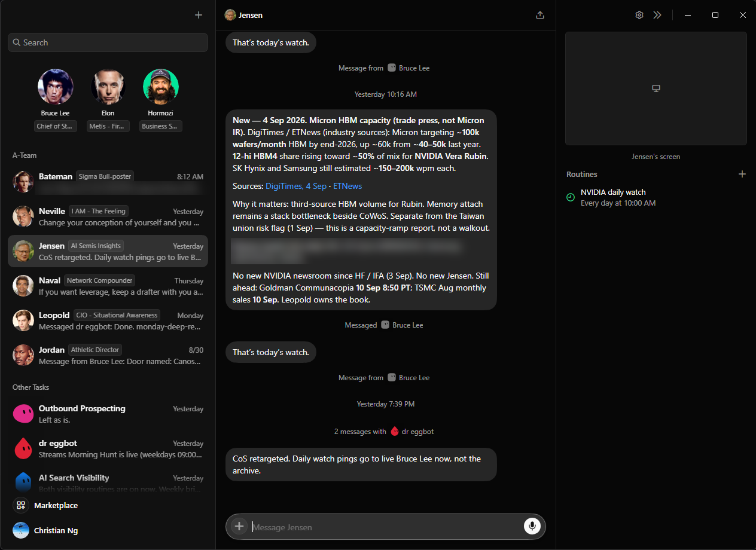Click the A-Team section header
This screenshot has height=550, width=756.
(x=25, y=155)
